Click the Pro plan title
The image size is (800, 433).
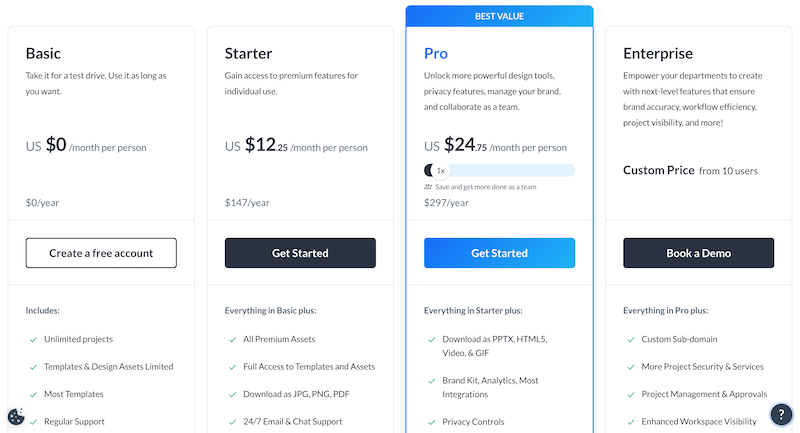point(436,53)
